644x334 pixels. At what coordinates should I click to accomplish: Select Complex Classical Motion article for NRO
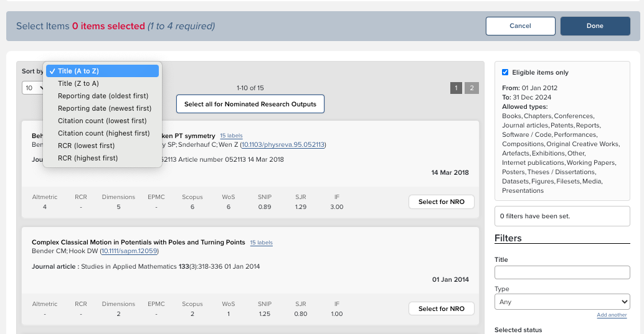coord(442,309)
